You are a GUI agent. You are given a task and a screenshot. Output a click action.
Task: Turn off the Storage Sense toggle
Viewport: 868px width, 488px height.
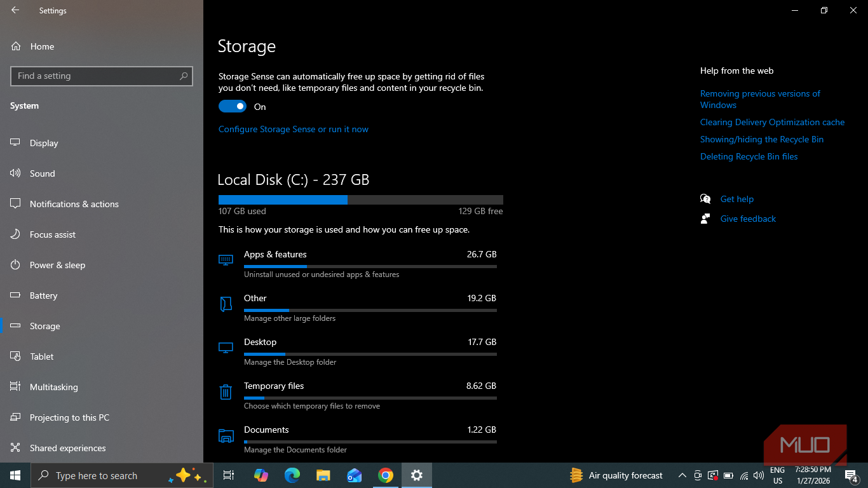point(232,107)
